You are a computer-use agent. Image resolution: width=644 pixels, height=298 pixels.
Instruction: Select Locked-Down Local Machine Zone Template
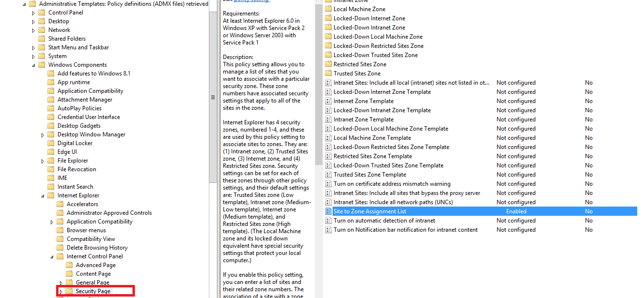[391, 129]
